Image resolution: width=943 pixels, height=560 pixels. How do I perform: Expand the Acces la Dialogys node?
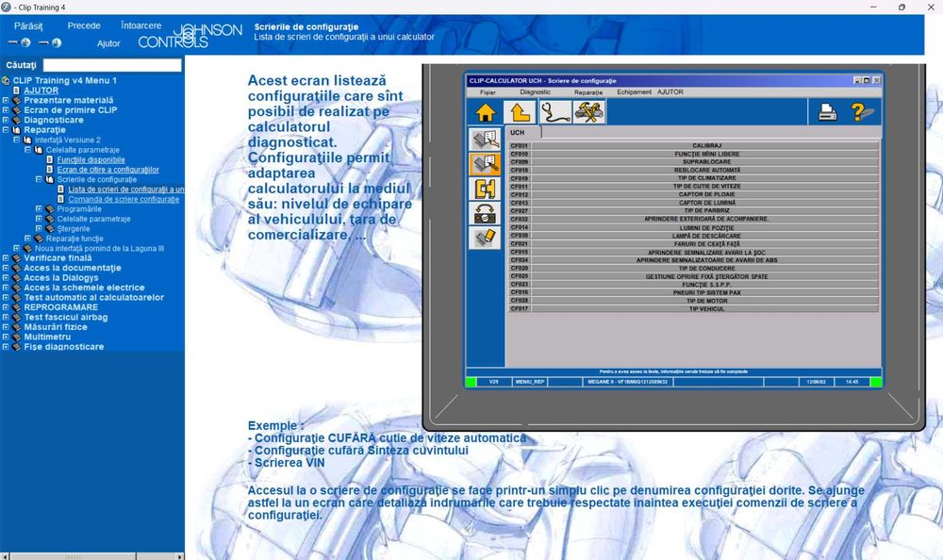tap(6, 278)
